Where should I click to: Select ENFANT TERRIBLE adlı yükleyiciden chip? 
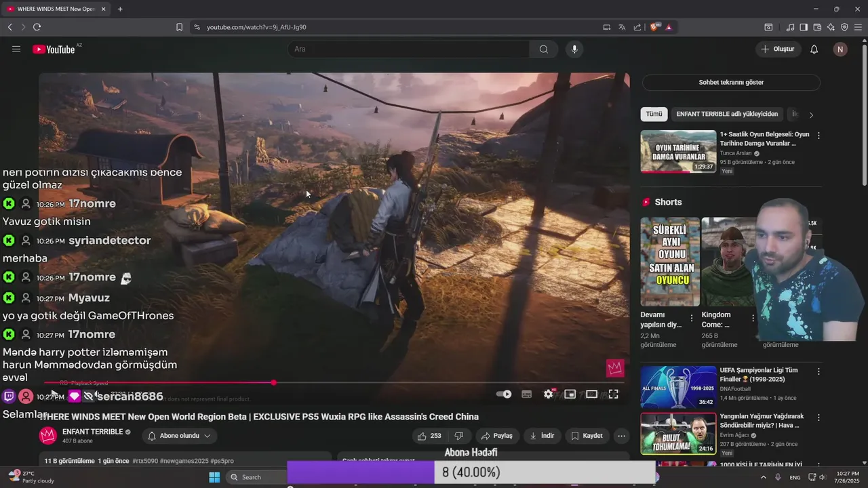(727, 114)
